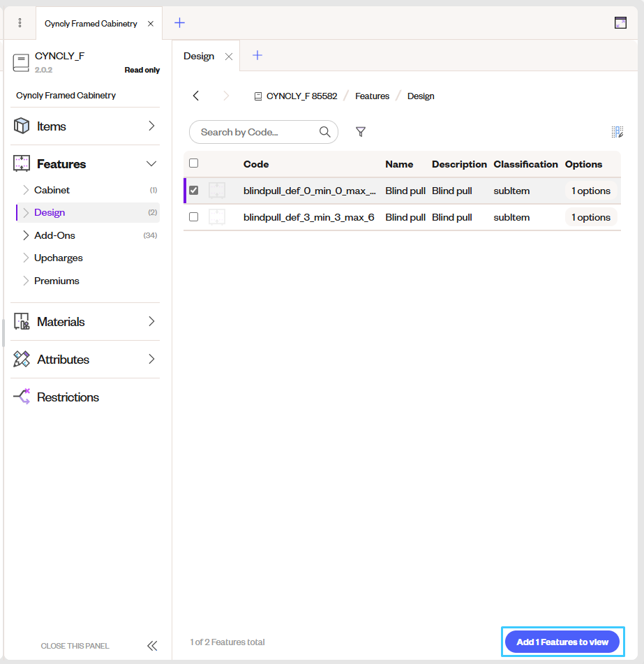Expand the Add-Ons tree item
Viewport: 644px width, 664px height.
[x=25, y=235]
